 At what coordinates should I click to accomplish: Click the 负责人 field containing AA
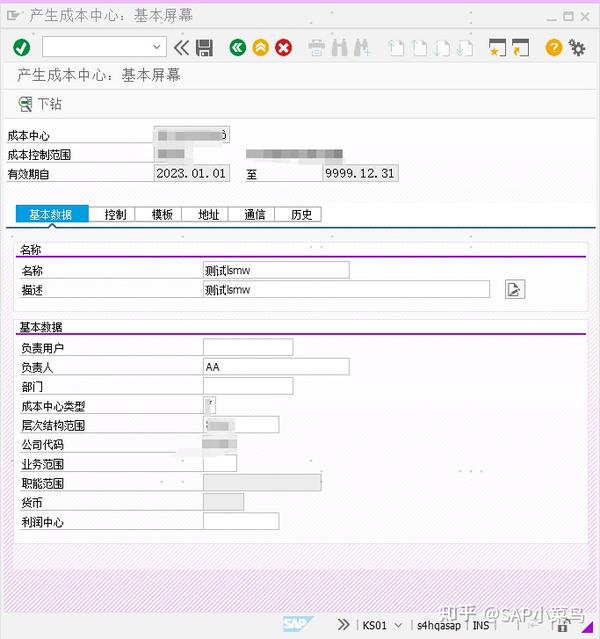coord(276,367)
